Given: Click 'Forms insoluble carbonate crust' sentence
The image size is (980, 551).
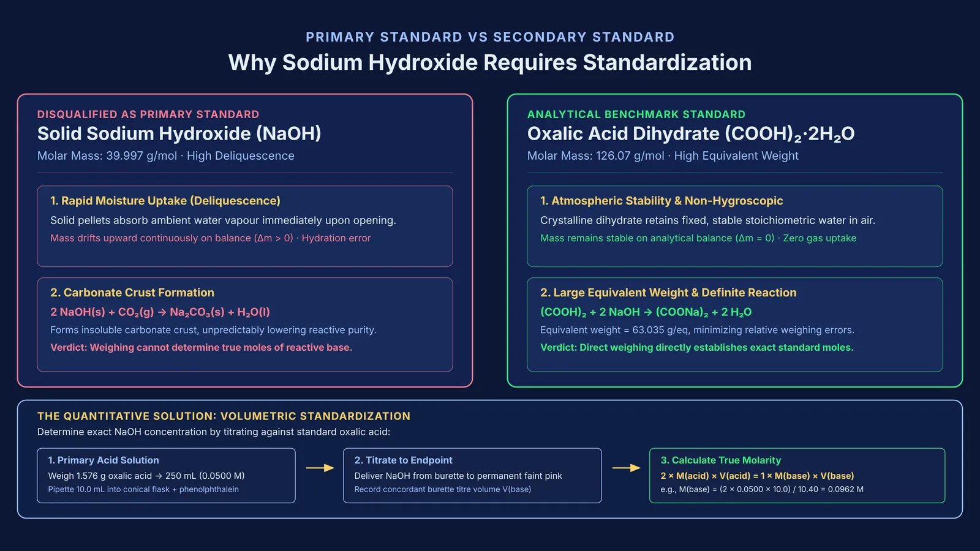Looking at the screenshot, I should (x=213, y=330).
